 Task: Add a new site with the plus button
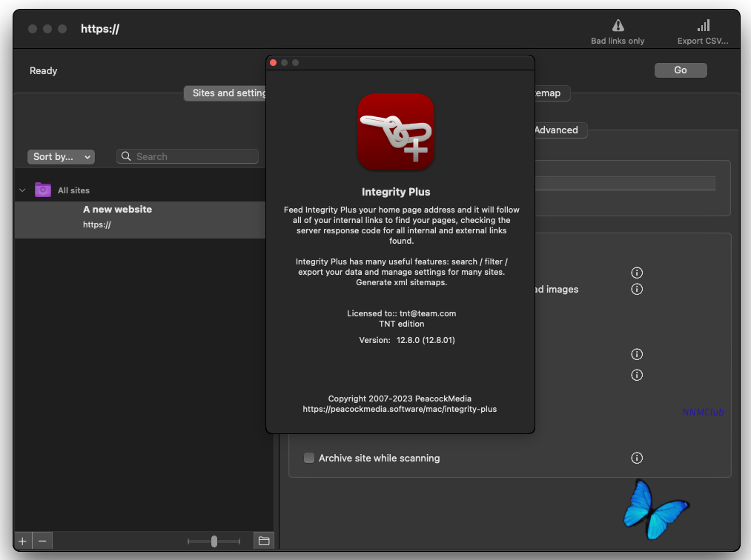click(x=22, y=541)
